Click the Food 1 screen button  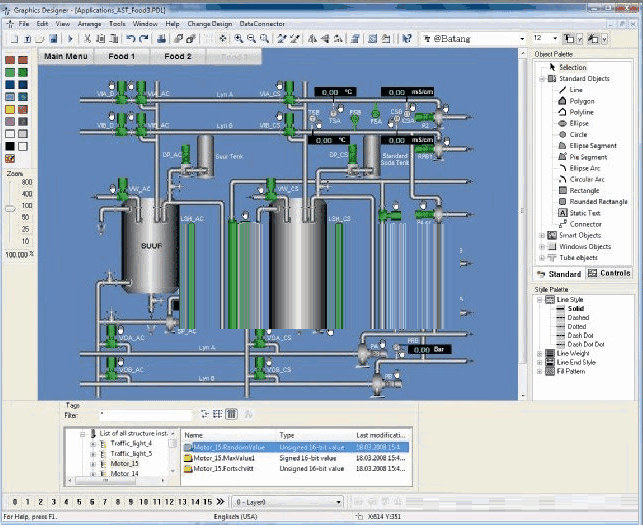pyautogui.click(x=122, y=56)
